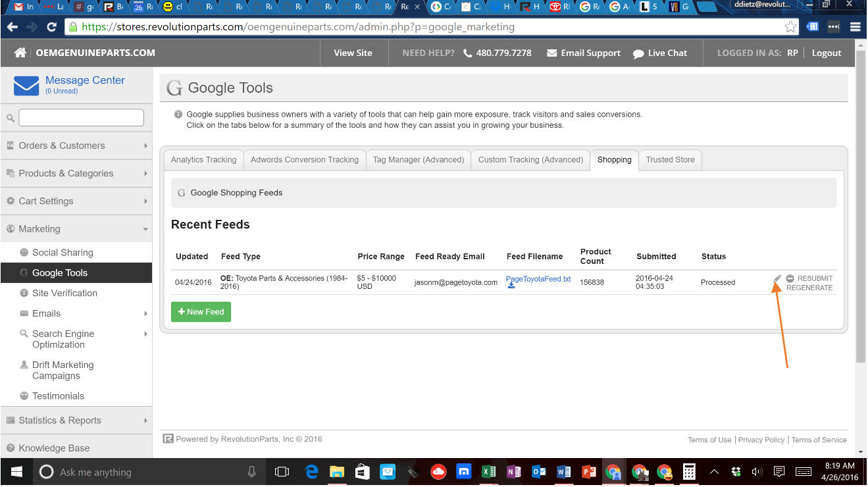Click the sidebar search input field
868x487 pixels.
[x=82, y=118]
